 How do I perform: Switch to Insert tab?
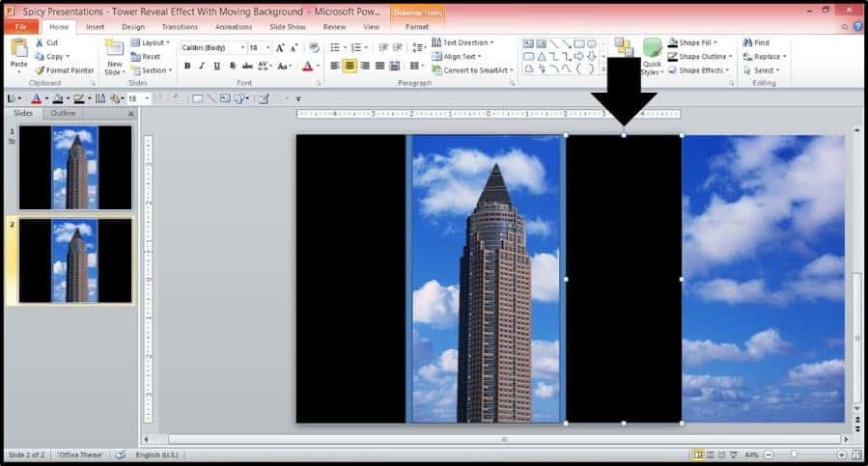[x=96, y=27]
